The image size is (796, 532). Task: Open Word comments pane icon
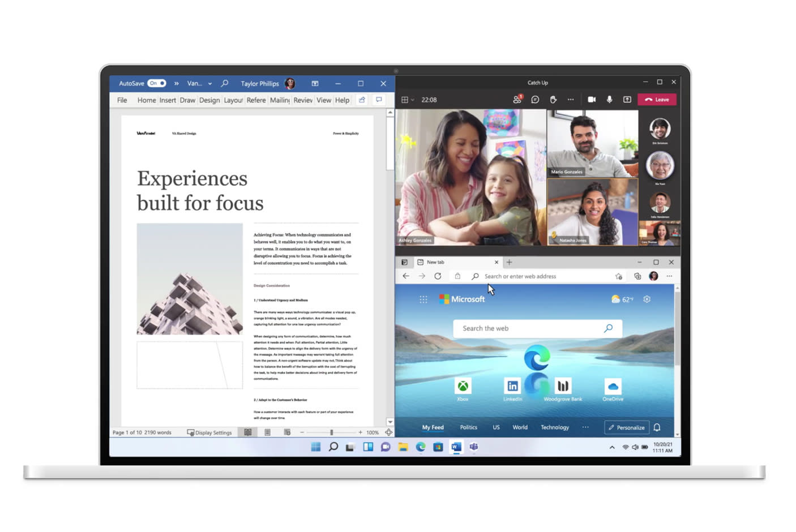pyautogui.click(x=379, y=100)
